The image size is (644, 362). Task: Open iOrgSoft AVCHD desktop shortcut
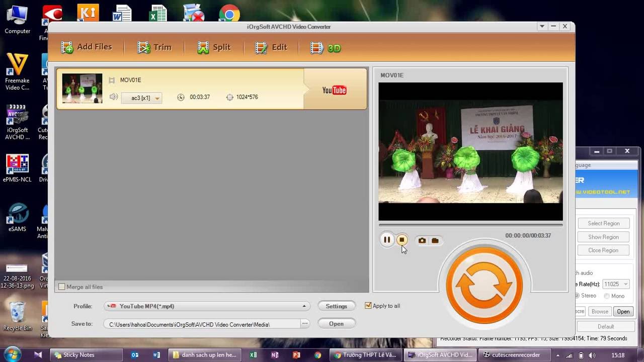coord(17,122)
